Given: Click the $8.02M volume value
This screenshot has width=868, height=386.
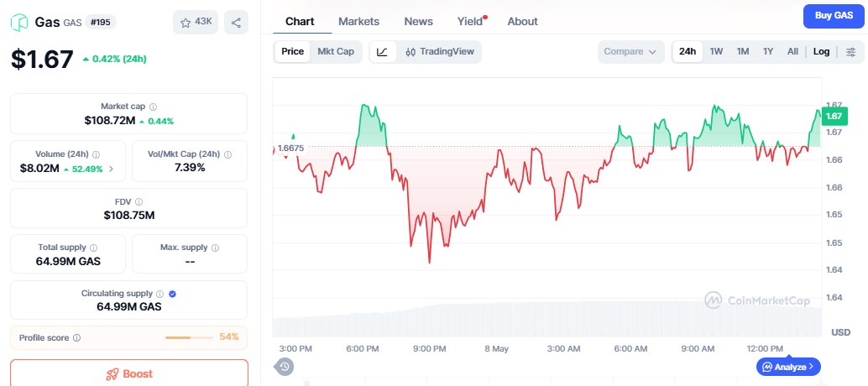Looking at the screenshot, I should tap(39, 169).
